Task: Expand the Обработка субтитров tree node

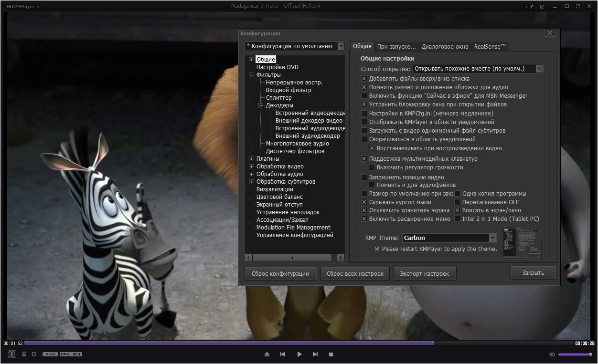Action: 251,182
